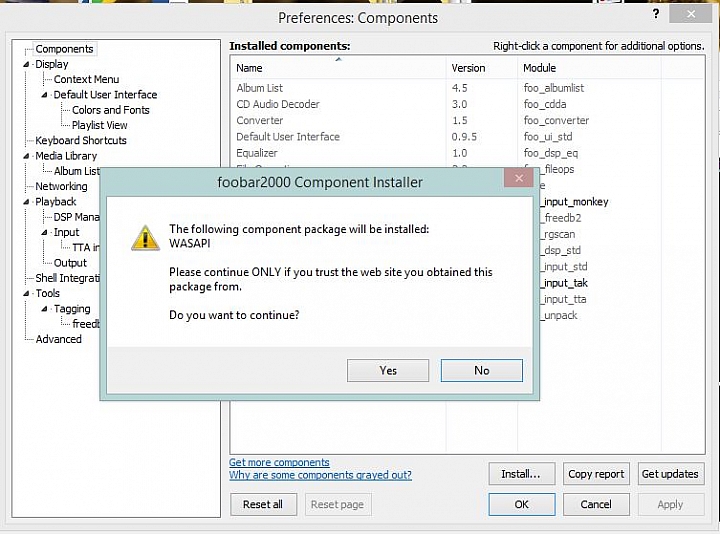The width and height of the screenshot is (720, 534).
Task: Select the Display tree item
Action: 52,64
